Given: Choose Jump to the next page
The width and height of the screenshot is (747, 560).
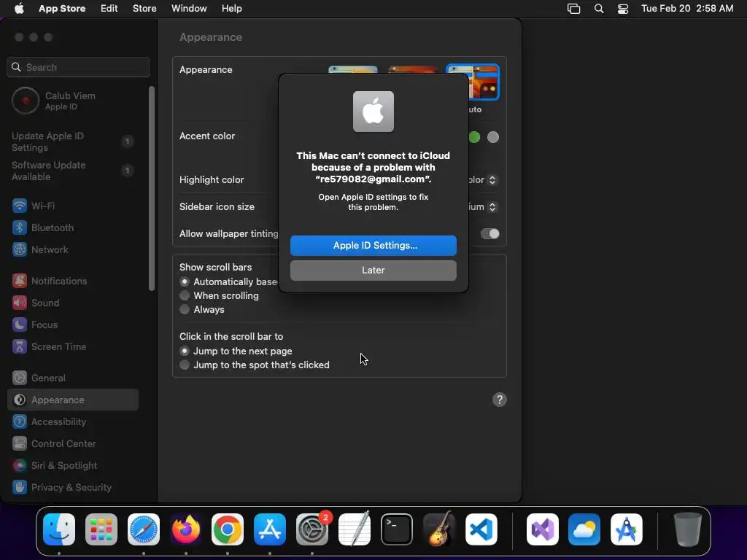Looking at the screenshot, I should click(x=185, y=351).
